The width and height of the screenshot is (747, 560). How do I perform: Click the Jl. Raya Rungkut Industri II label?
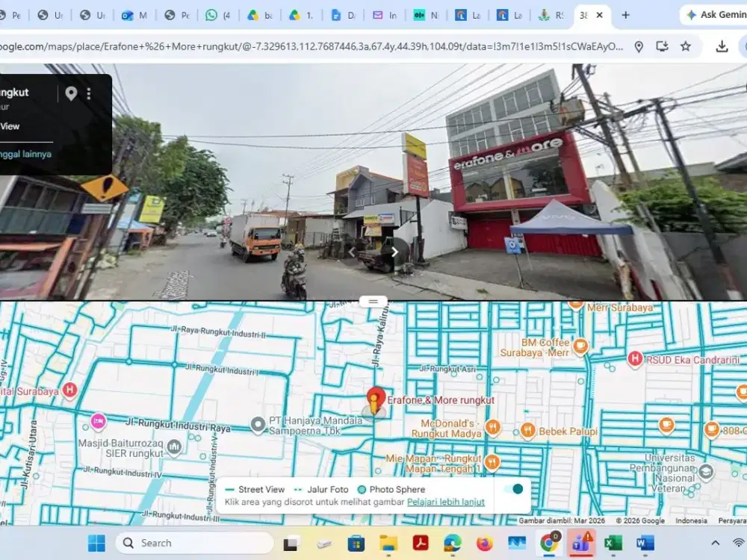click(x=218, y=332)
